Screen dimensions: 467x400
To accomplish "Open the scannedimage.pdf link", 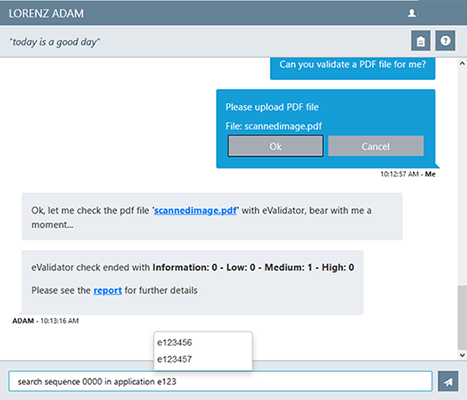I will [195, 211].
